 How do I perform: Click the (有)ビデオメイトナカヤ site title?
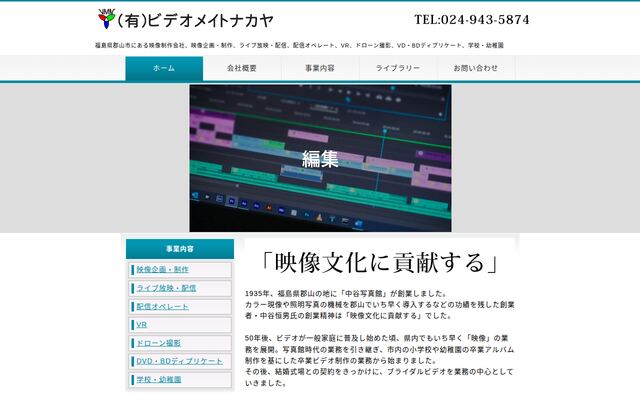click(195, 20)
